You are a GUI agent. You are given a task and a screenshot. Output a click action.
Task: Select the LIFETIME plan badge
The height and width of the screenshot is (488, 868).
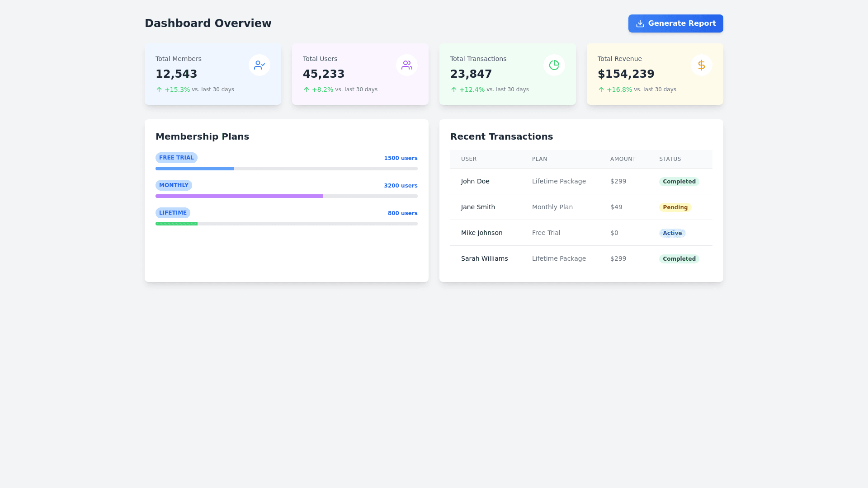click(173, 213)
